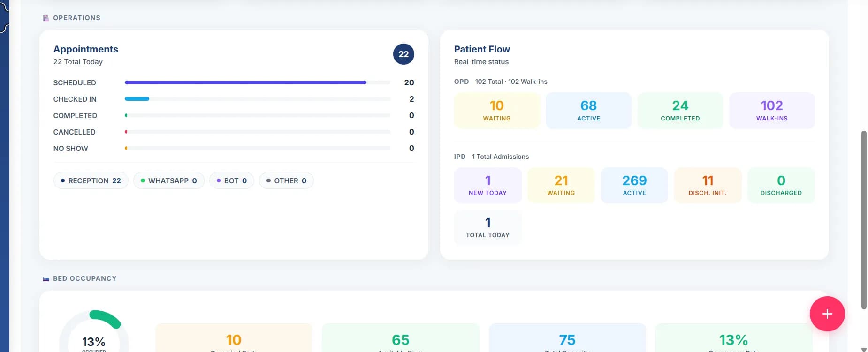The width and height of the screenshot is (868, 352).
Task: Open the IPD 1 New Today card
Action: 488,185
